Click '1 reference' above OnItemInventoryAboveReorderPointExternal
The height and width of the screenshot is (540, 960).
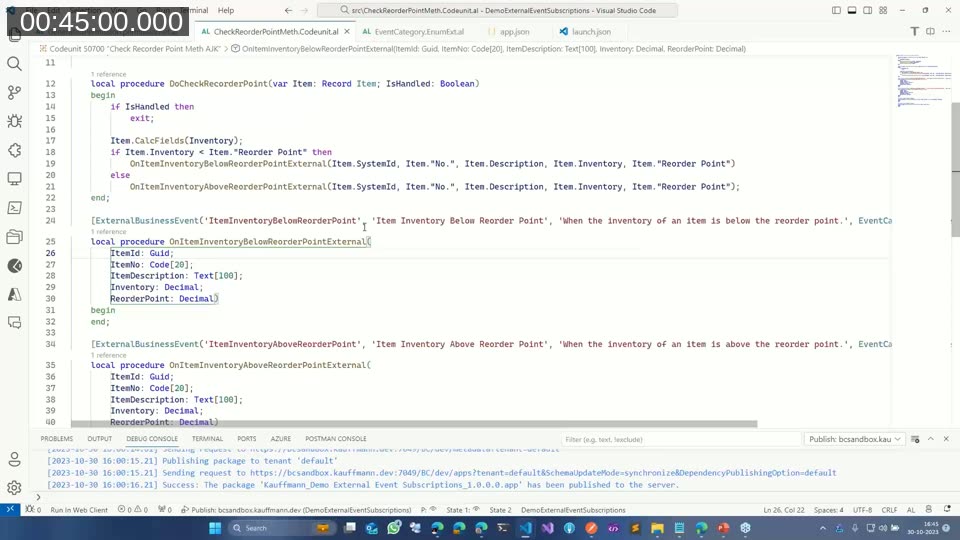click(x=108, y=355)
